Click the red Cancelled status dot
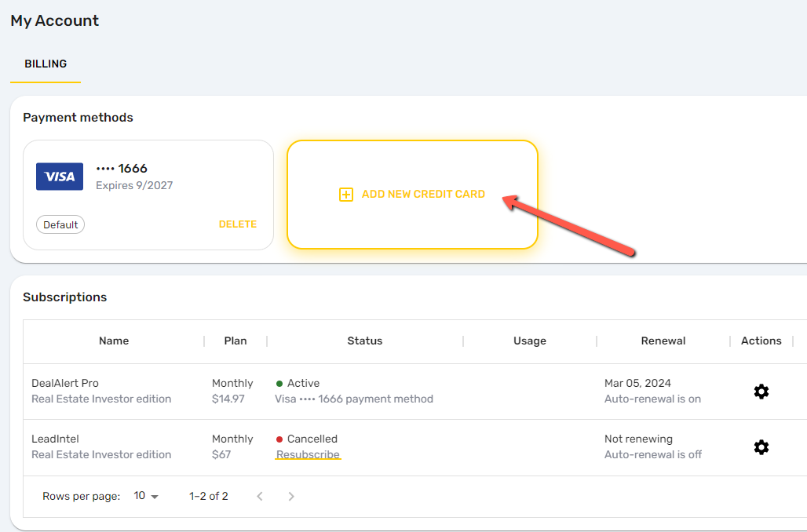This screenshot has height=532, width=807. 279,439
